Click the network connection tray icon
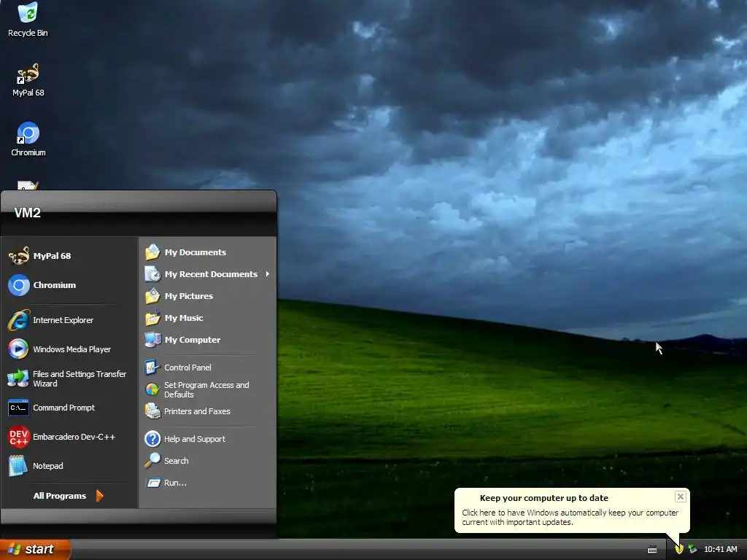The width and height of the screenshot is (747, 560). point(692,549)
